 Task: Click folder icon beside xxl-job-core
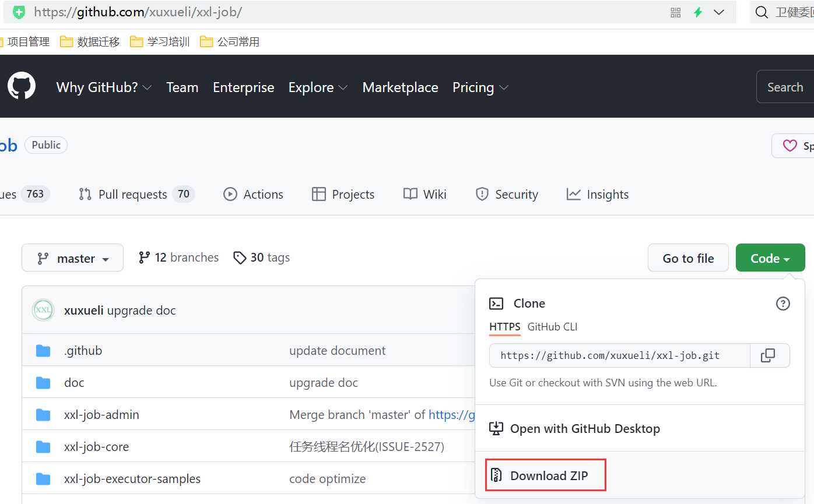click(x=43, y=447)
